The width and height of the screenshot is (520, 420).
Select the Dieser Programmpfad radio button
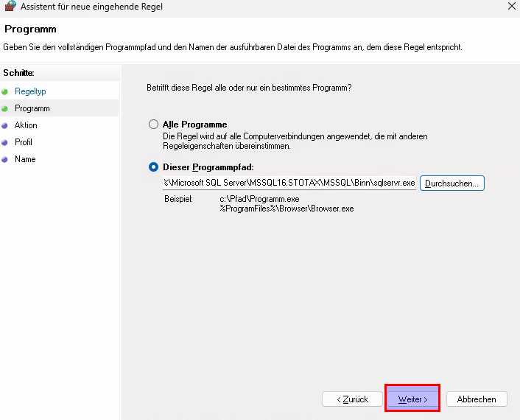coord(153,167)
